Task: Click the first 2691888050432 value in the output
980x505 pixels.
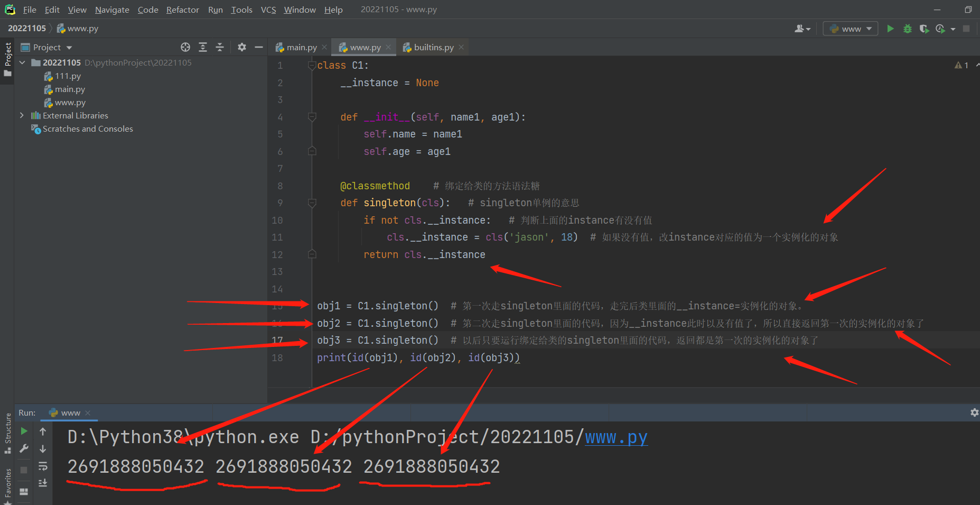Action: tap(136, 466)
